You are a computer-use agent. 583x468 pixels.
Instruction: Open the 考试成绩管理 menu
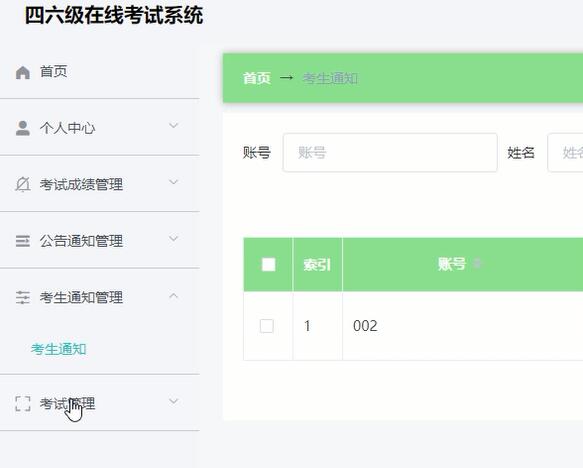[100, 184]
